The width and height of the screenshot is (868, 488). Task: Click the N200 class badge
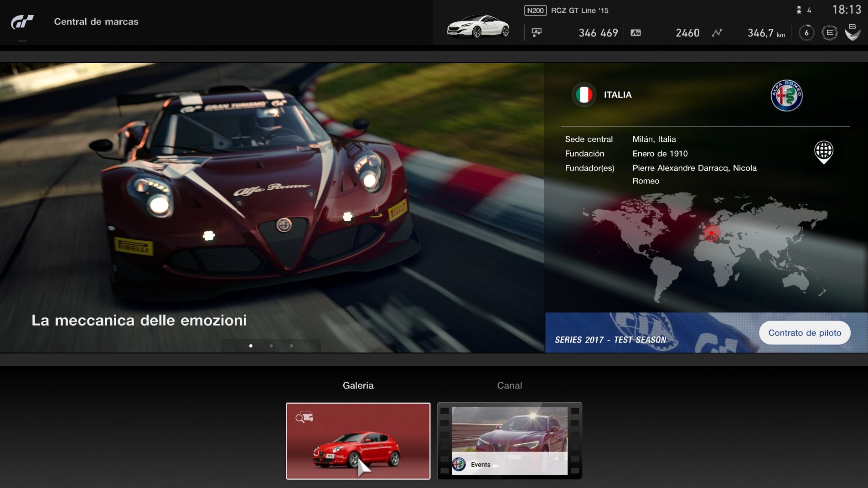tap(535, 10)
